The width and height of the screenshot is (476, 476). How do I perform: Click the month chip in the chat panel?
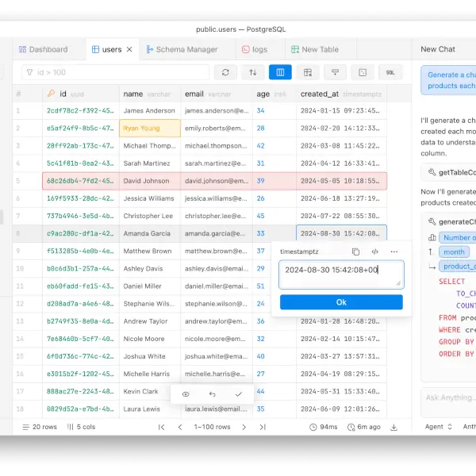tap(454, 251)
